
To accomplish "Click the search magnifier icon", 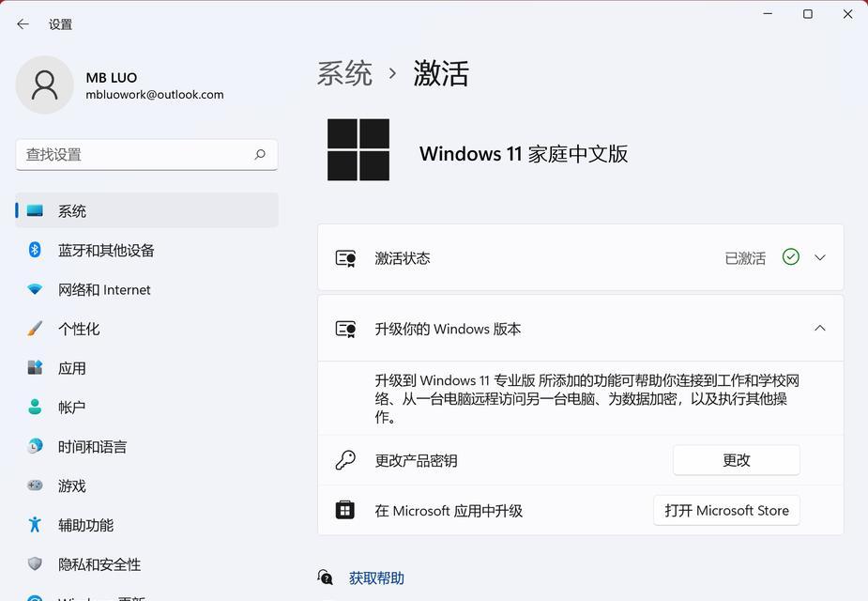I will 260,155.
